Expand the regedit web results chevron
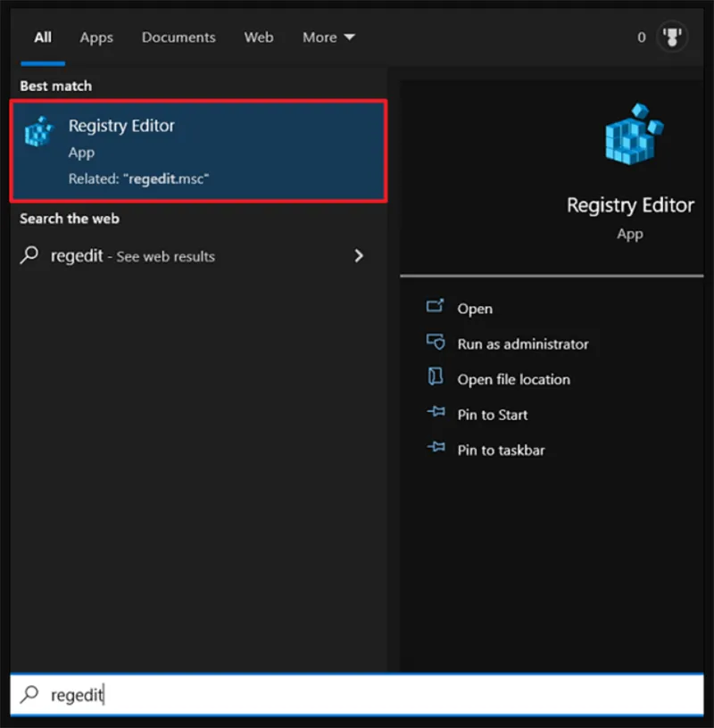 coord(358,256)
